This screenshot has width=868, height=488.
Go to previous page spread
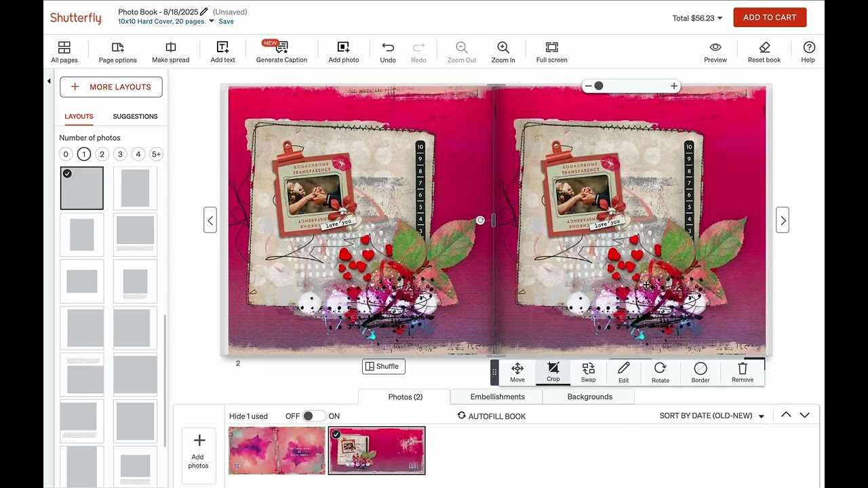(210, 220)
